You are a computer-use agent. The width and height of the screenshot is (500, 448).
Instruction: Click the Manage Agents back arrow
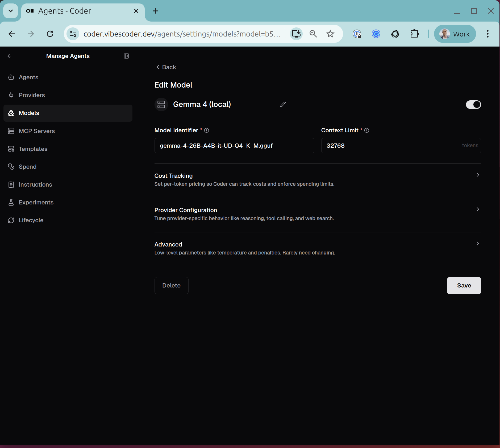[10, 56]
